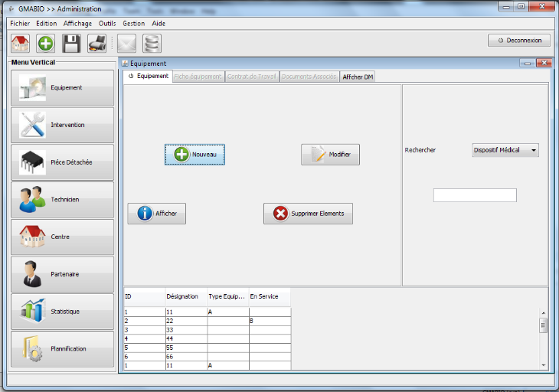
Task: Click the envelope mail toolbar icon
Action: (126, 44)
